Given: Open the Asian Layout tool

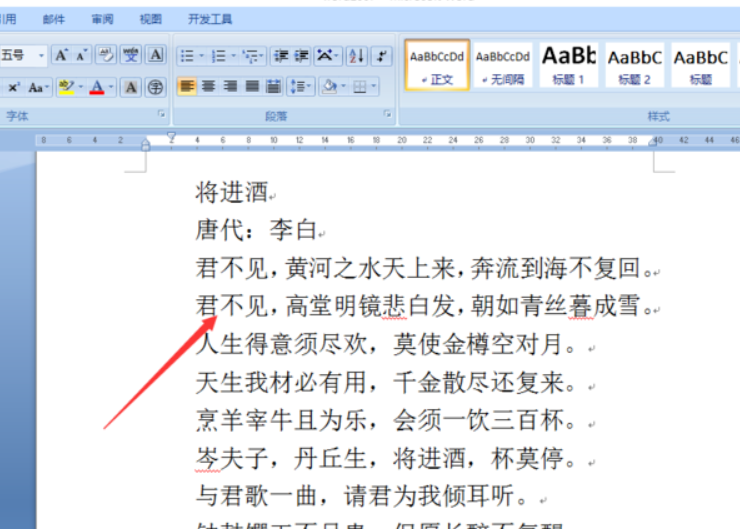Looking at the screenshot, I should 327,57.
